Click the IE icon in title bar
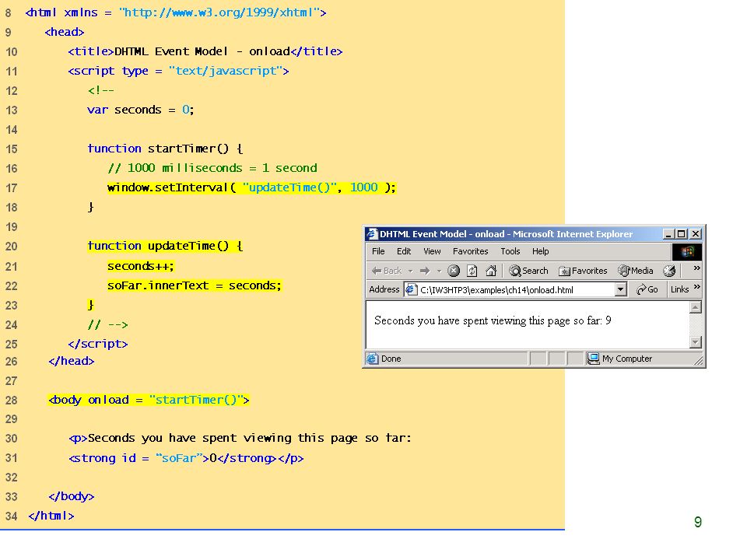The height and width of the screenshot is (560, 747). click(x=372, y=234)
